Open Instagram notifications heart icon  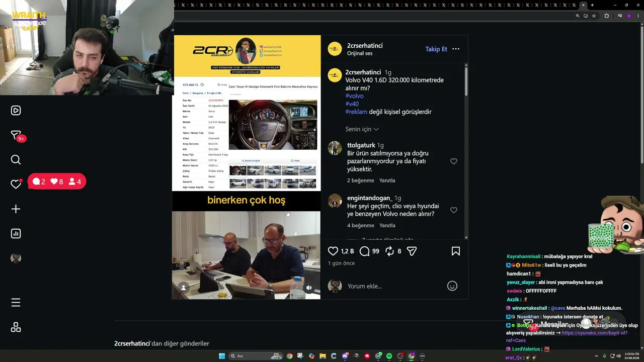click(x=16, y=184)
